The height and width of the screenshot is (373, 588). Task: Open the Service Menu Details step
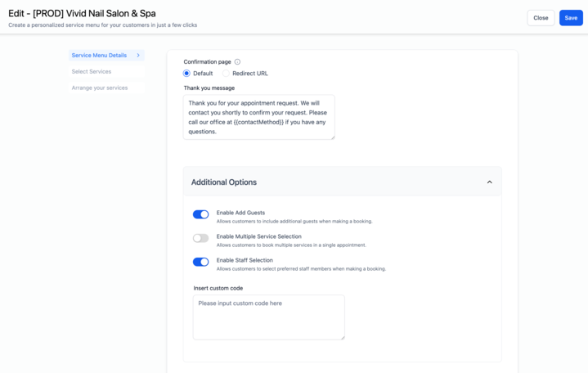click(x=106, y=55)
